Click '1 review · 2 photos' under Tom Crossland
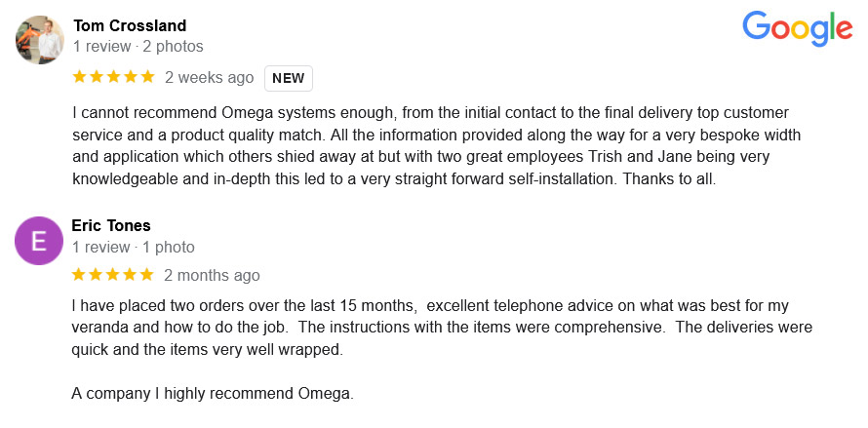The height and width of the screenshot is (428, 868). coord(138,47)
